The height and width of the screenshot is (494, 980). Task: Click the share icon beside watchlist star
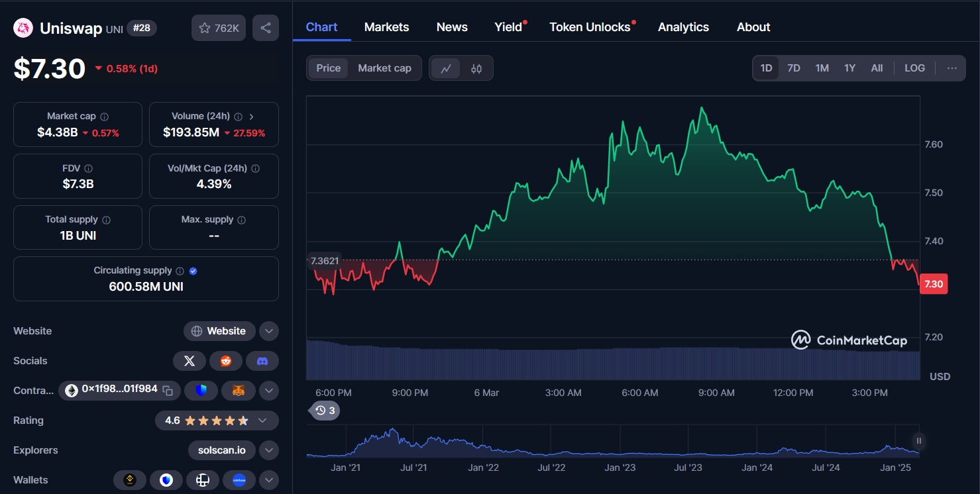pyautogui.click(x=266, y=28)
